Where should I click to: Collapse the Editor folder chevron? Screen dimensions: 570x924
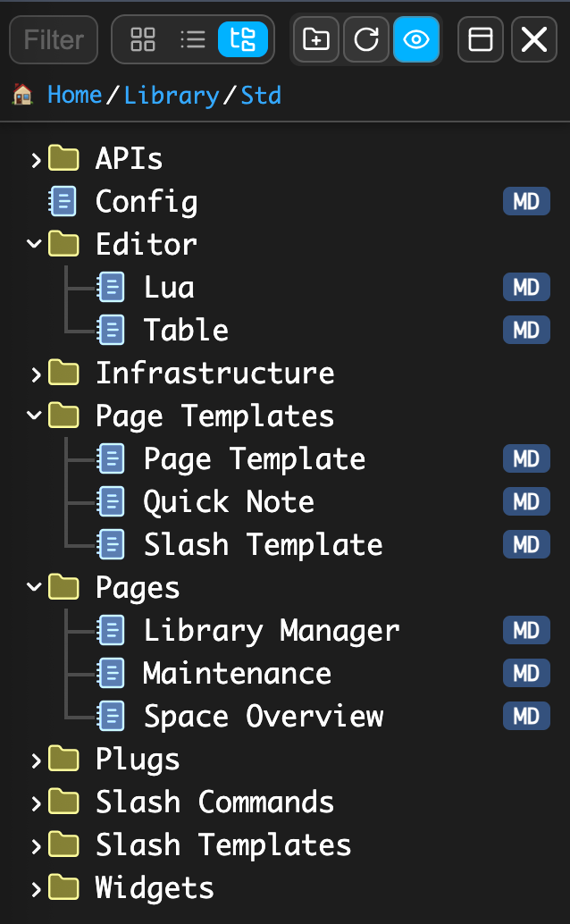pyautogui.click(x=36, y=245)
